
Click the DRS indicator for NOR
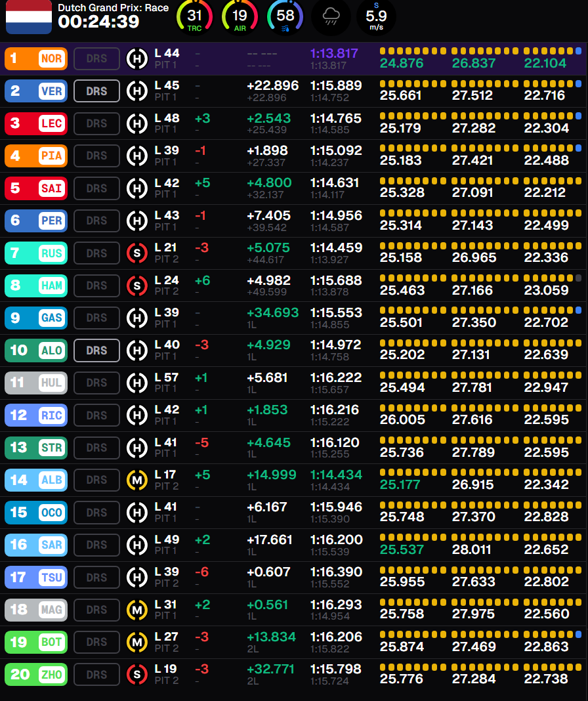tap(96, 59)
